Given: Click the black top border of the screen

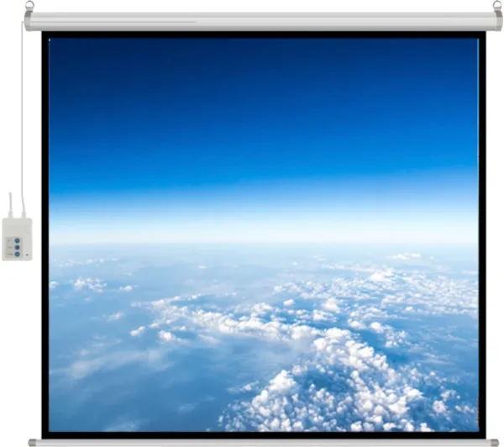Looking at the screenshot, I should 263,35.
